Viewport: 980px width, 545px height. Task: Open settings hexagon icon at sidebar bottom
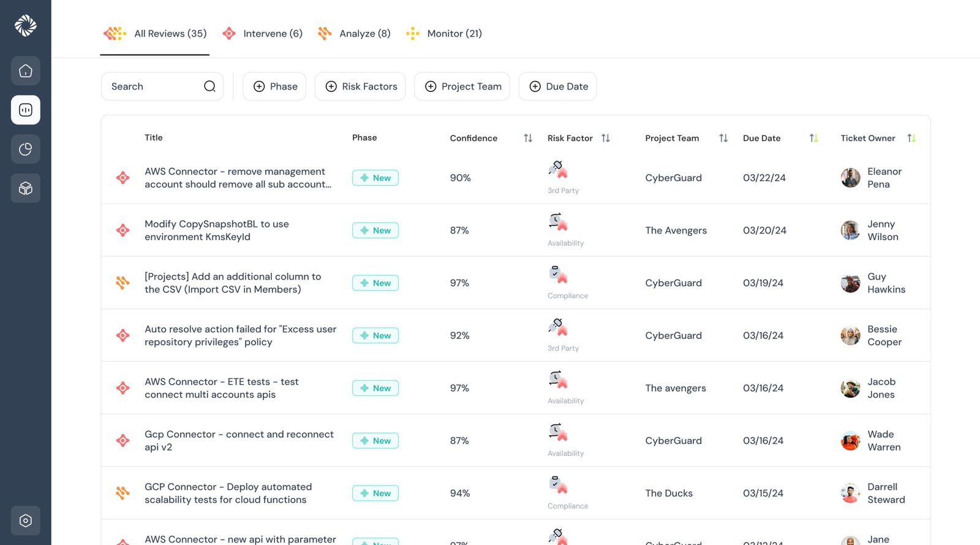pos(26,520)
